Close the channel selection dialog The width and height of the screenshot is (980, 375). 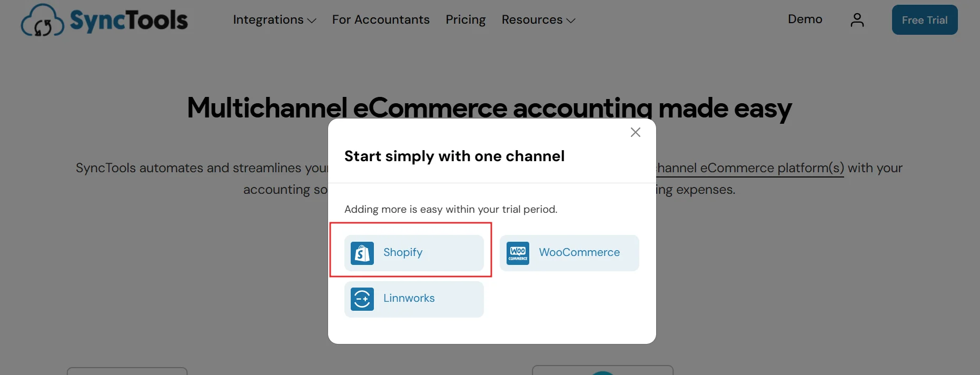click(x=636, y=132)
